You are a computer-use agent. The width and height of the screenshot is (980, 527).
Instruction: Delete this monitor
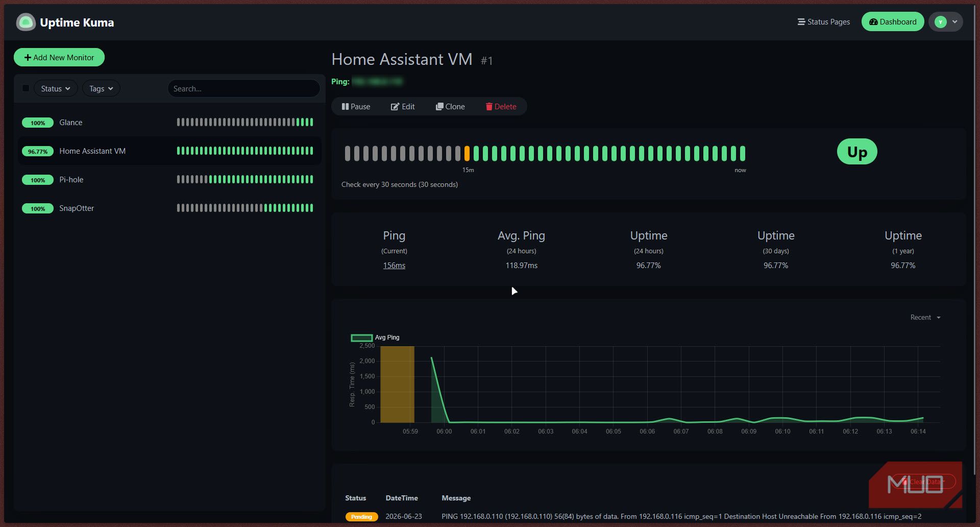point(501,106)
